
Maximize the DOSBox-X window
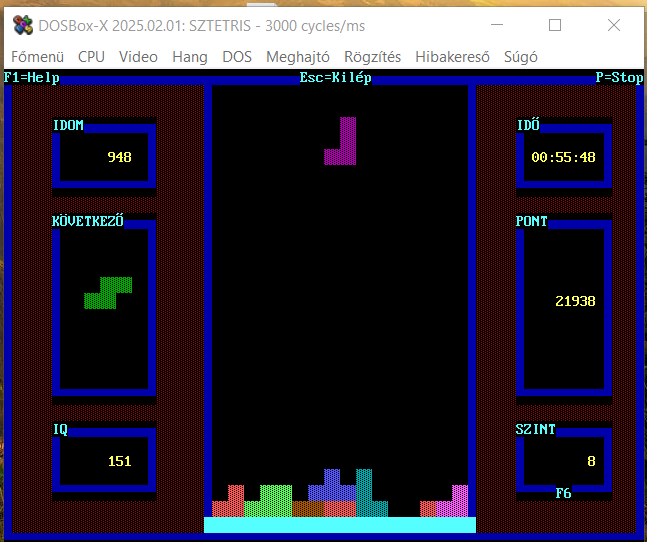click(x=555, y=25)
